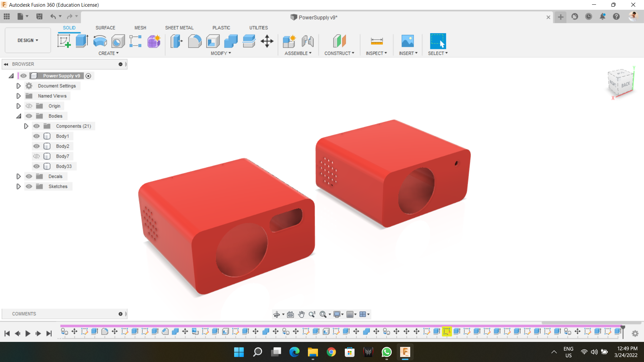
Task: Open WhatsApp from the taskbar
Action: 386,352
